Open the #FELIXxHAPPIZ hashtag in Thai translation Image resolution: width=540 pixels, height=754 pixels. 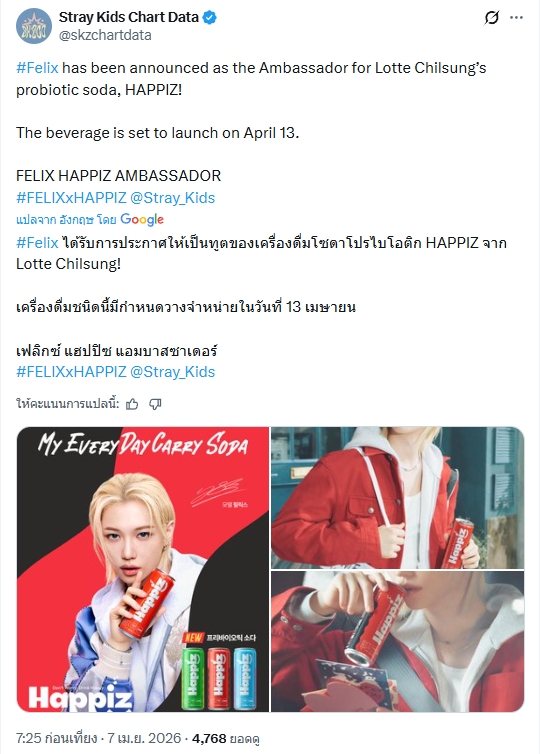pyautogui.click(x=71, y=372)
